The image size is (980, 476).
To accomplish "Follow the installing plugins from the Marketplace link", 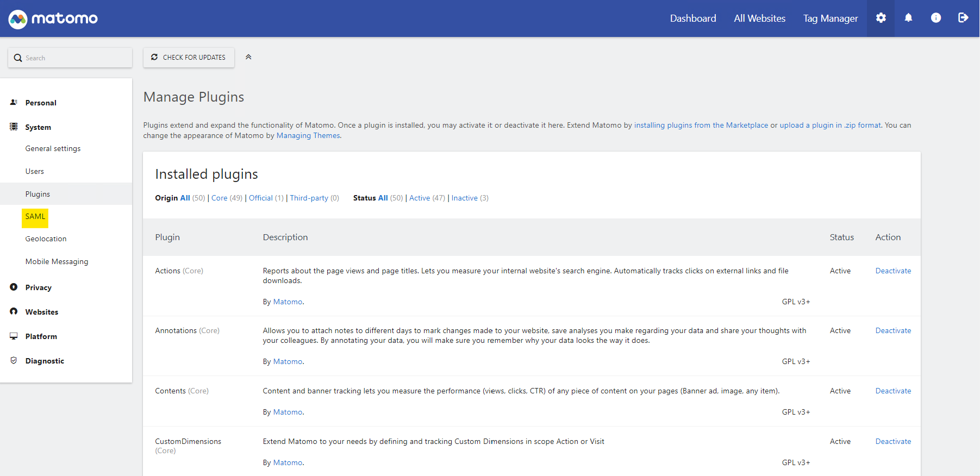I will coord(701,125).
